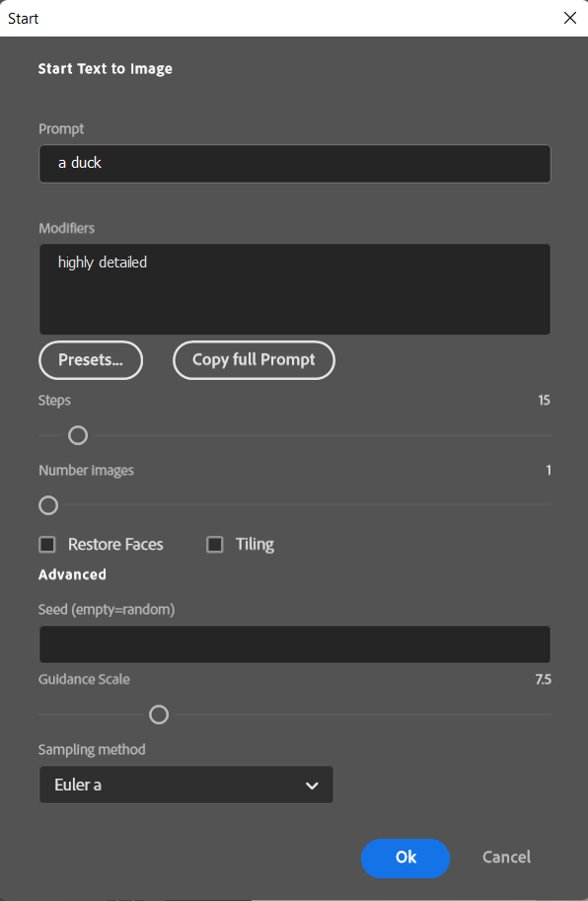The width and height of the screenshot is (588, 901).
Task: Click the Restore Faces label text
Action: tap(115, 544)
